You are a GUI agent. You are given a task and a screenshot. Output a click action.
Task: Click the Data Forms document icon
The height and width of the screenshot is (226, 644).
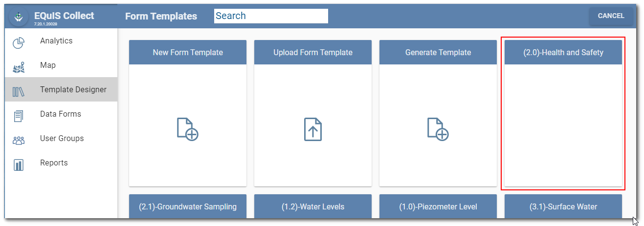pyautogui.click(x=19, y=116)
